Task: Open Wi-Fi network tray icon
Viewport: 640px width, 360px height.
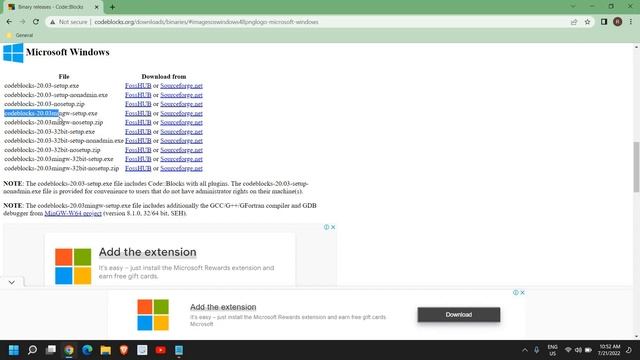Action: click(x=568, y=350)
